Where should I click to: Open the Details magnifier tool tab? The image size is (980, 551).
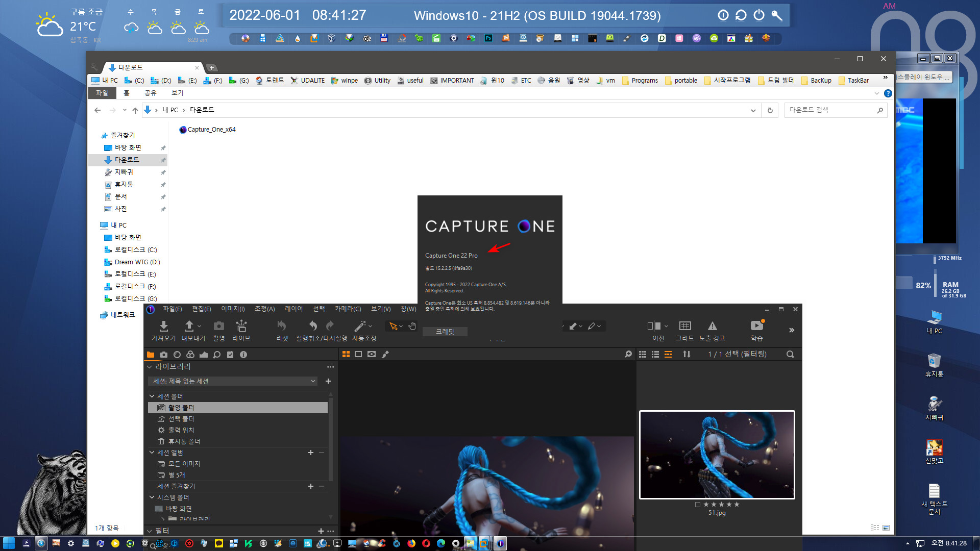[217, 355]
